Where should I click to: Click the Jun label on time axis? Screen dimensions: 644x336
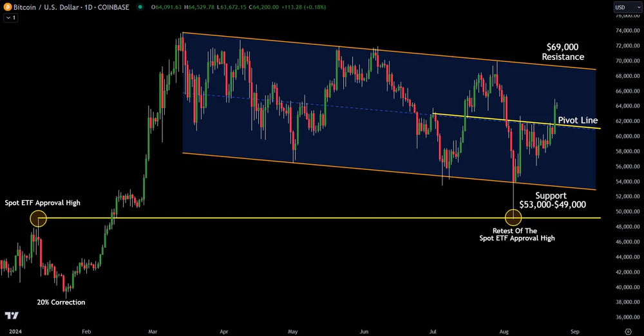(364, 331)
